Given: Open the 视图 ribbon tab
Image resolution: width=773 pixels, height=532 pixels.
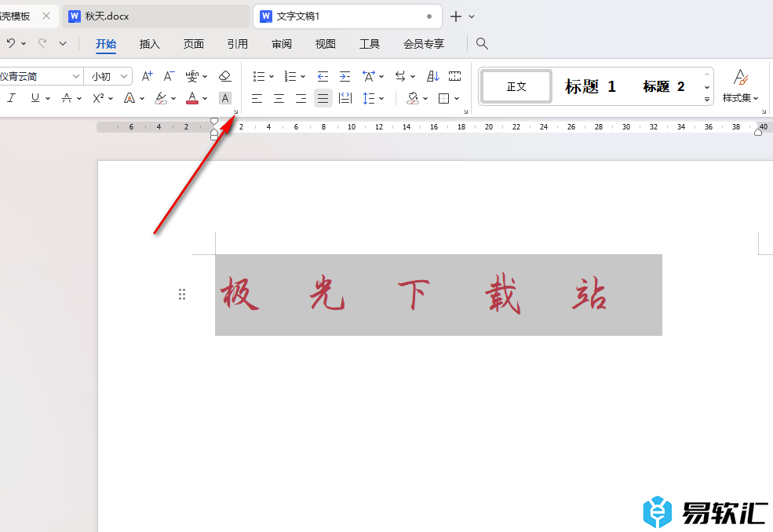Looking at the screenshot, I should coord(326,44).
